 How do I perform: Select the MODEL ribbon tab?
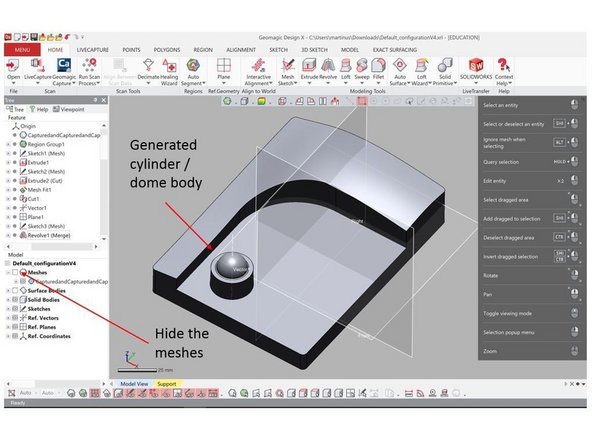click(350, 50)
